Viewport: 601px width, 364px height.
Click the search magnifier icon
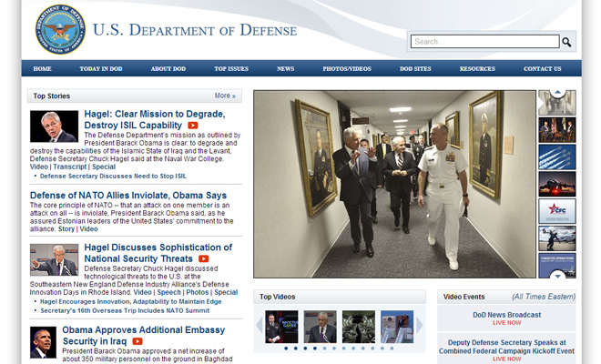(x=566, y=42)
